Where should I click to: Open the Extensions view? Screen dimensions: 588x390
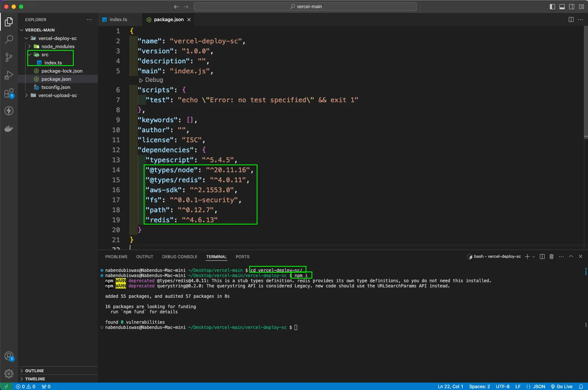pos(9,93)
